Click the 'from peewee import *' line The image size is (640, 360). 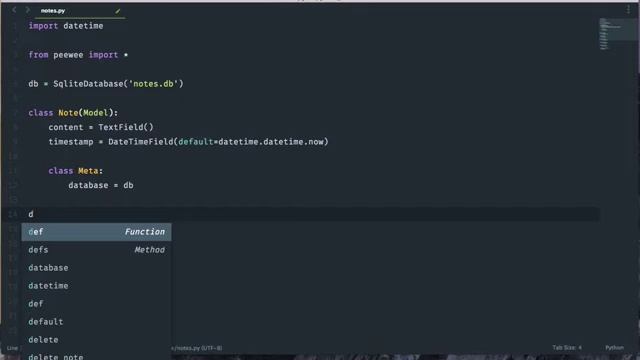click(x=78, y=55)
